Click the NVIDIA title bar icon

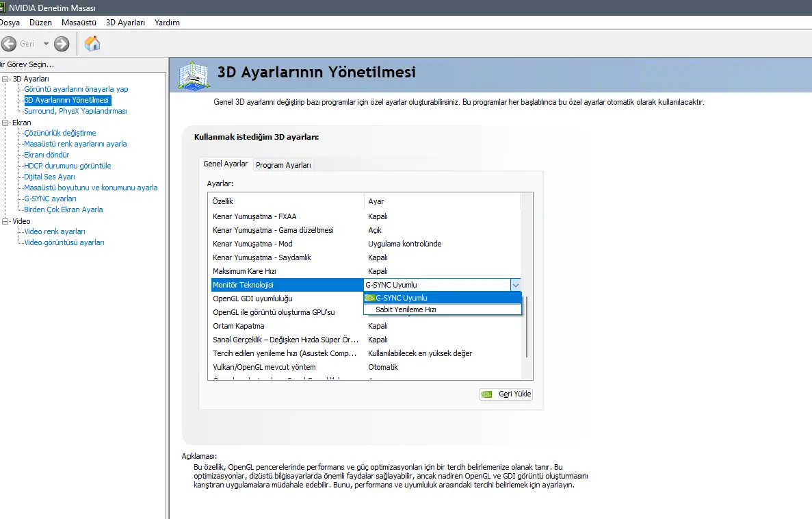2,8
